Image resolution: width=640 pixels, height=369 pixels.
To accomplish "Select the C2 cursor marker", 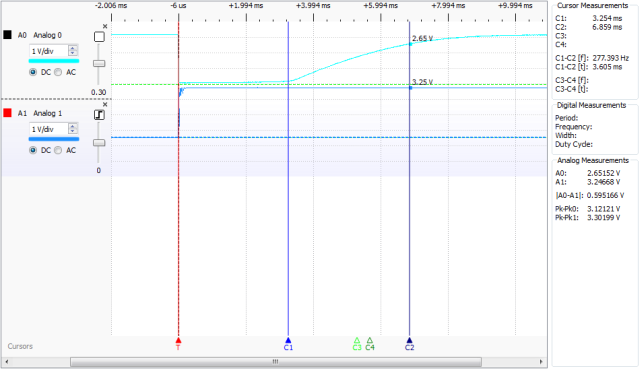I will tap(409, 344).
